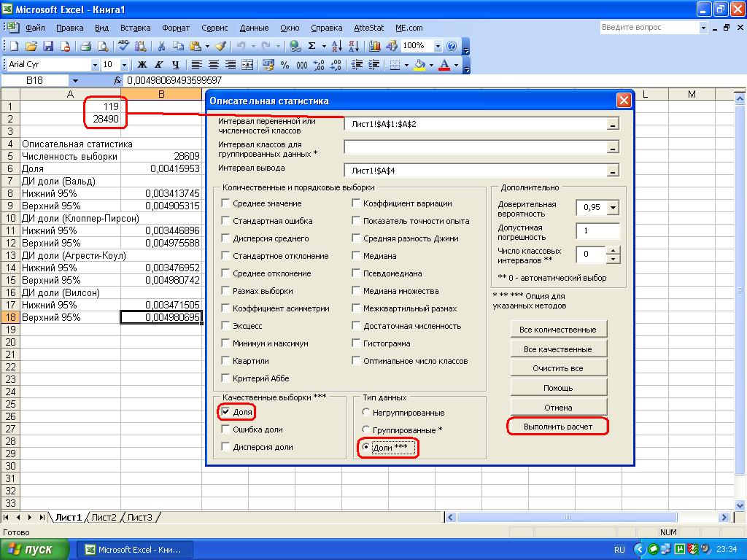Screen dimensions: 747x560
Task: Enable the Медиана checkbox
Action: pyautogui.click(x=356, y=256)
